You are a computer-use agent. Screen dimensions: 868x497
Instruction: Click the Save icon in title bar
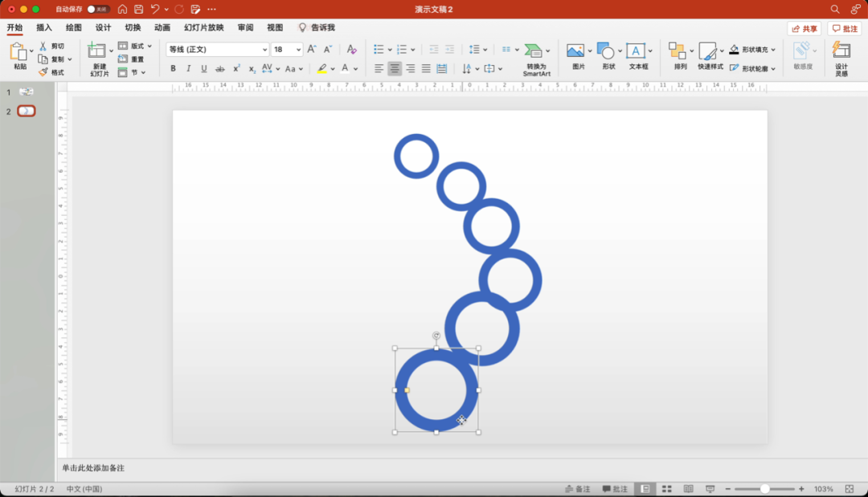coord(138,9)
